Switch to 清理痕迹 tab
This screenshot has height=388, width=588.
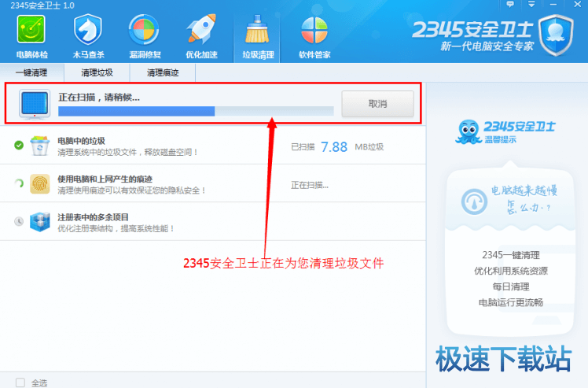[163, 72]
